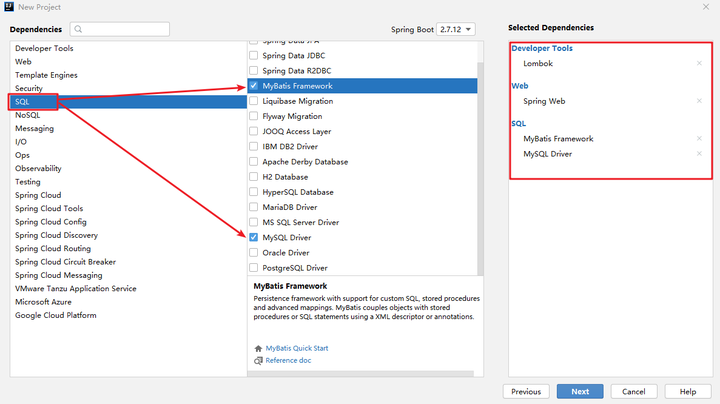Open MyBatis Quick Start link
720x404 pixels.
297,348
